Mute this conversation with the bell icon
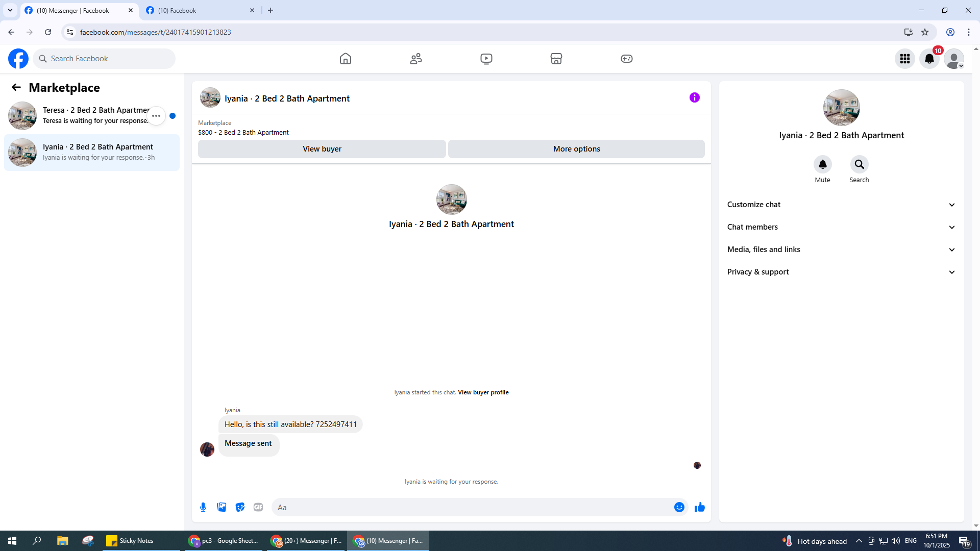 (x=823, y=164)
